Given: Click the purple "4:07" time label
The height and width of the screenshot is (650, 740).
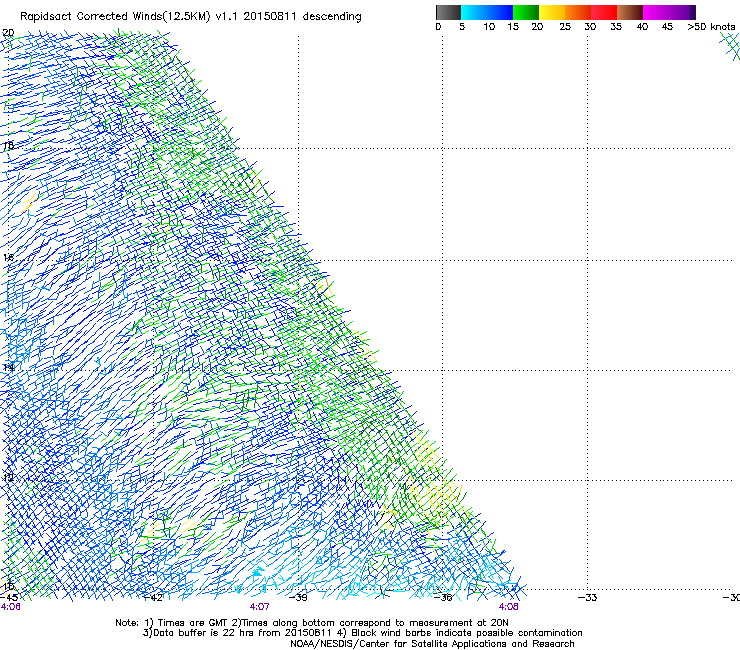Looking at the screenshot, I should (x=260, y=607).
